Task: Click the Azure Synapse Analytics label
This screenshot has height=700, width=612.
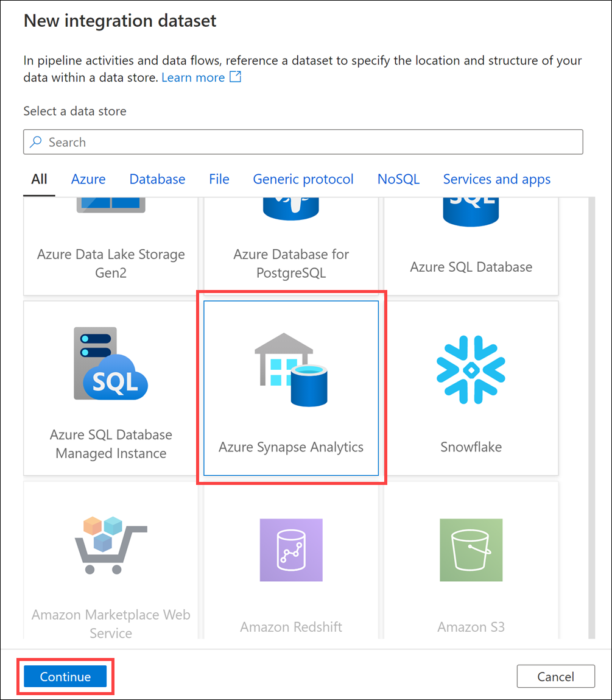Action: [291, 447]
